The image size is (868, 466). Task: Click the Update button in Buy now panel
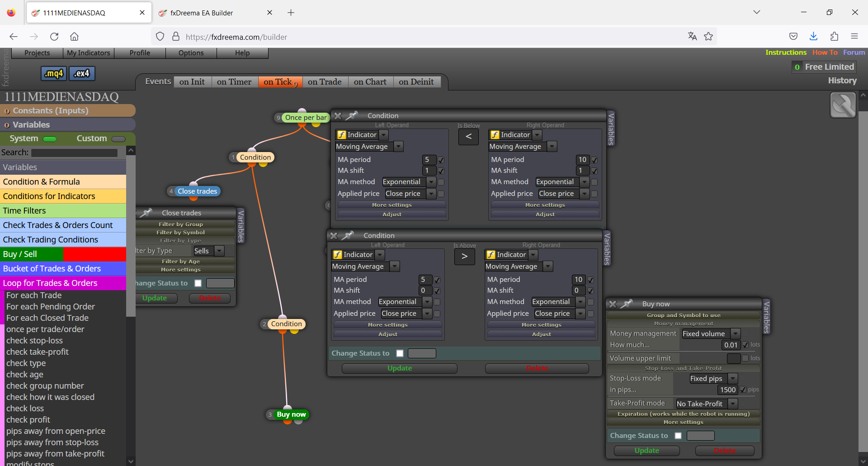pos(647,451)
